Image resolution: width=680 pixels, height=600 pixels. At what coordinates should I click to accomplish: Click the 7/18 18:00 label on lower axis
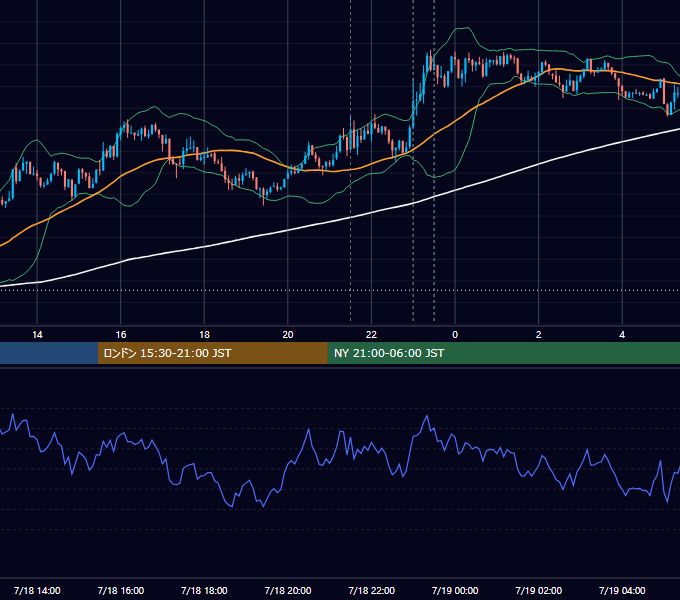coord(204,590)
